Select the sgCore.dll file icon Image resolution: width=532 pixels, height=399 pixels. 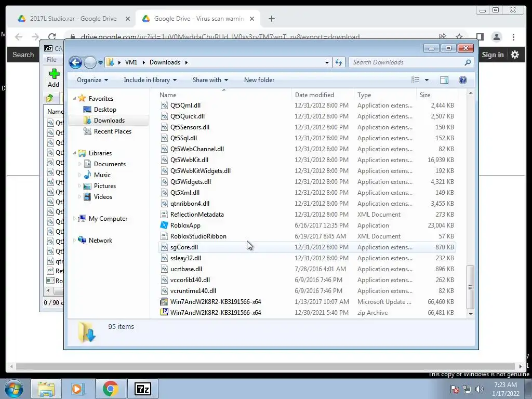[x=164, y=247]
